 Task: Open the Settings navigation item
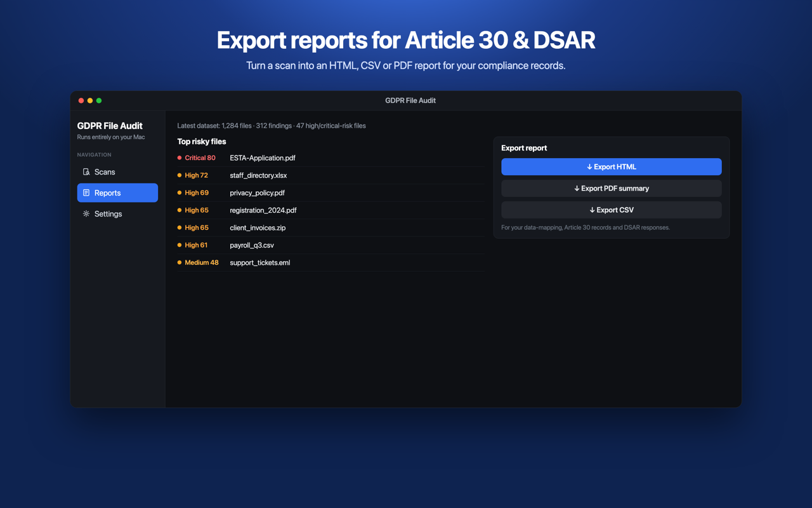(x=117, y=214)
